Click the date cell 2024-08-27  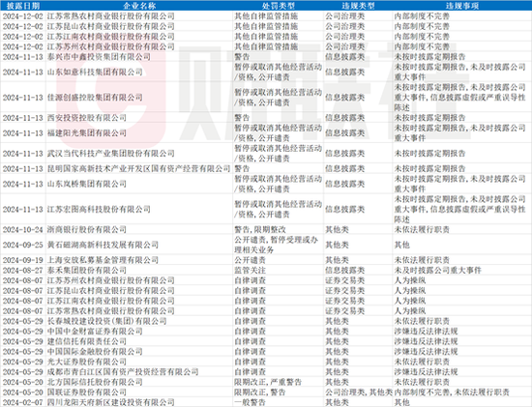[x=23, y=271]
